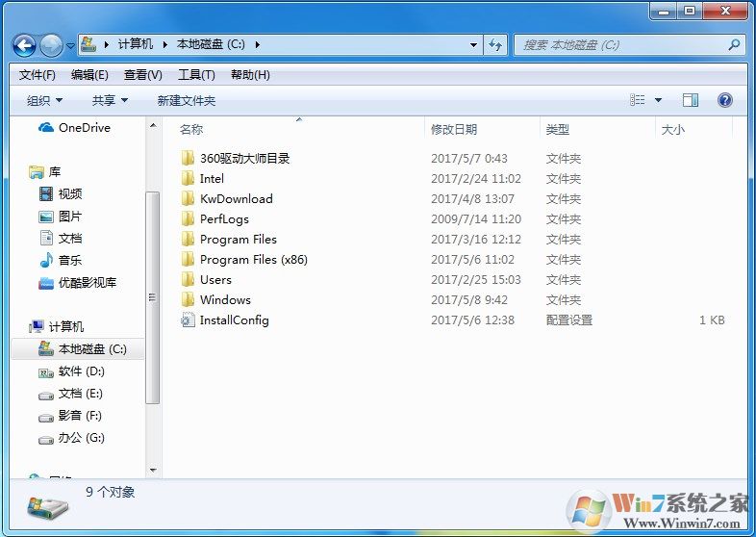Refresh the current folder view
The height and width of the screenshot is (537, 756).
pos(495,45)
